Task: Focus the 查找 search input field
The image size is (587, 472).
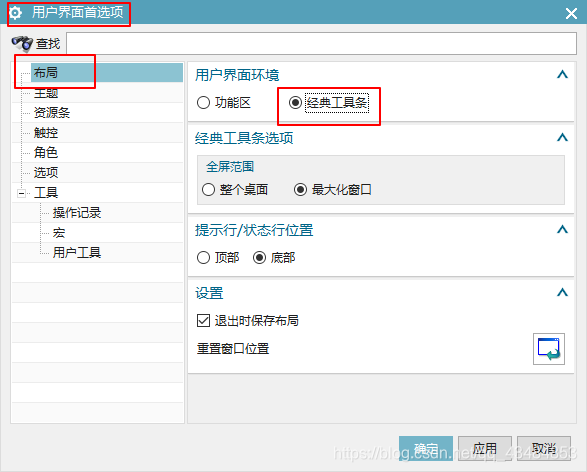Action: click(321, 43)
